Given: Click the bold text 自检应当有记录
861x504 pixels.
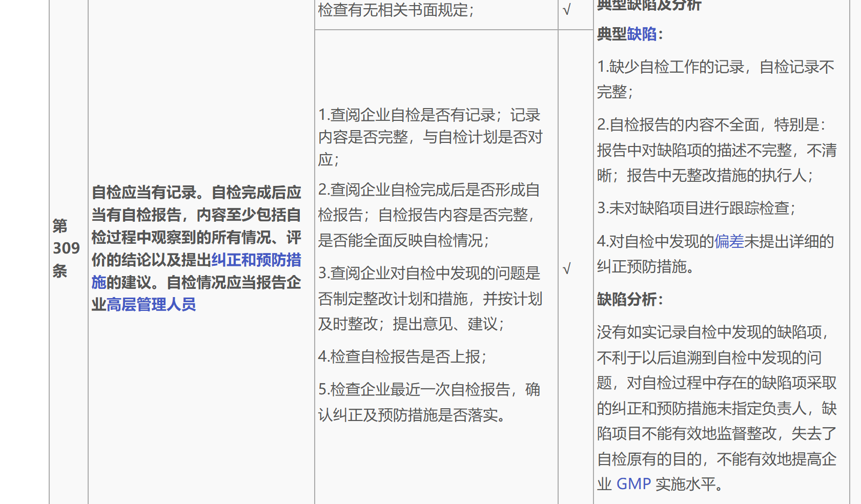Looking at the screenshot, I should [143, 193].
